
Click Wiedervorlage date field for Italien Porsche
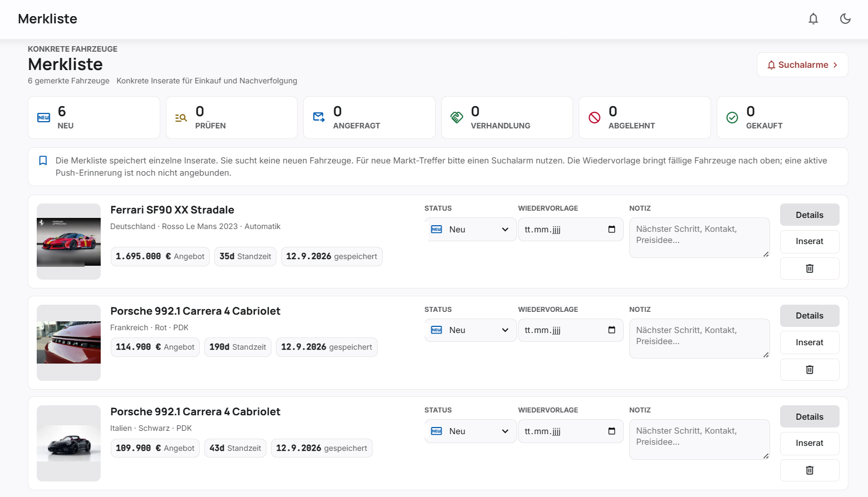(570, 431)
